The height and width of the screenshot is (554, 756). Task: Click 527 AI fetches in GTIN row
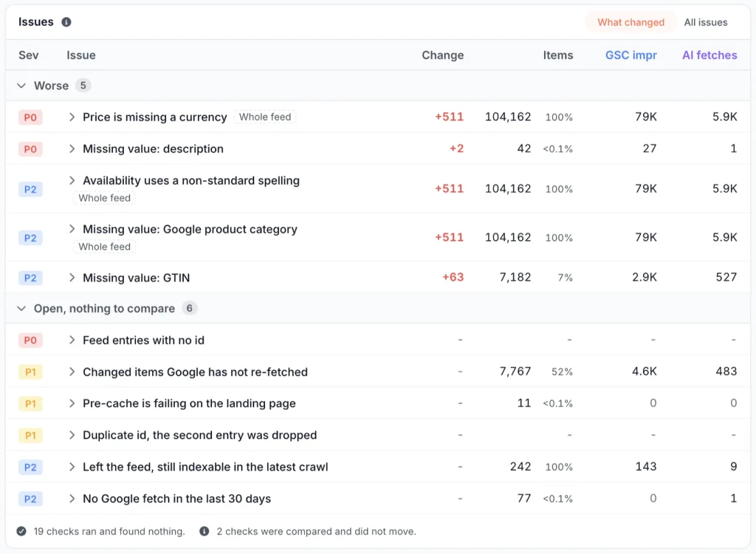tap(726, 278)
